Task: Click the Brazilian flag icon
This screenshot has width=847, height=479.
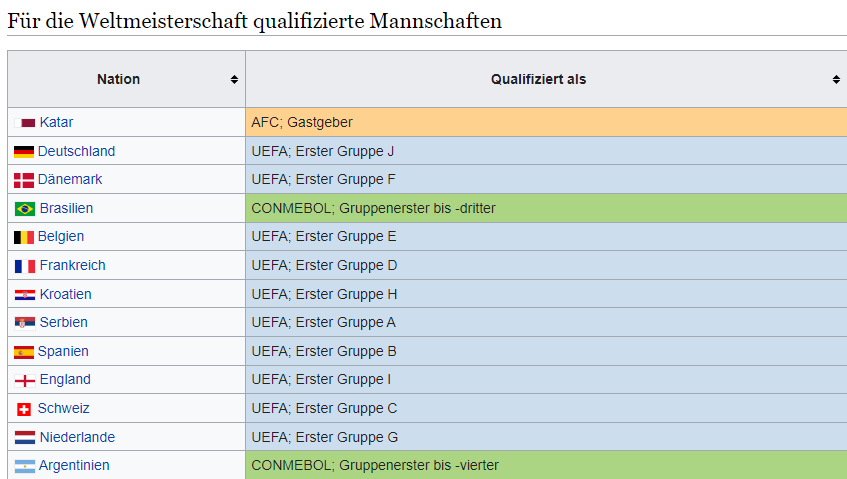Action: point(25,209)
